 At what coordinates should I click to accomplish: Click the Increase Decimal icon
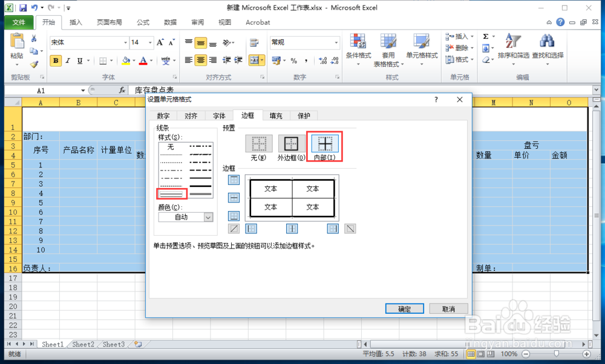tap(323, 60)
